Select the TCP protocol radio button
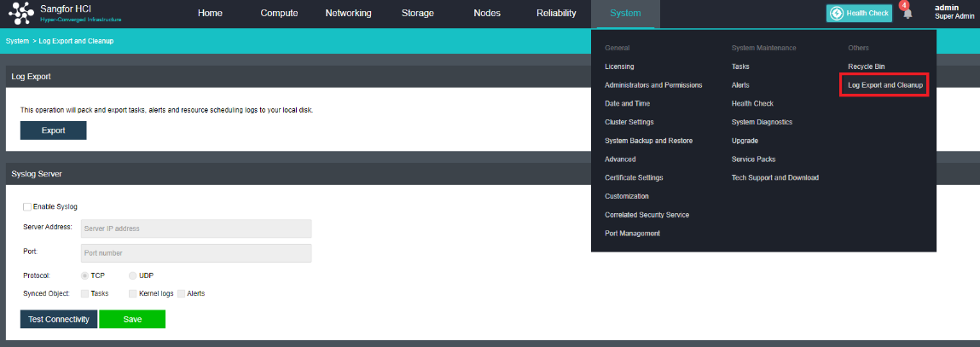The image size is (980, 347). click(x=84, y=275)
